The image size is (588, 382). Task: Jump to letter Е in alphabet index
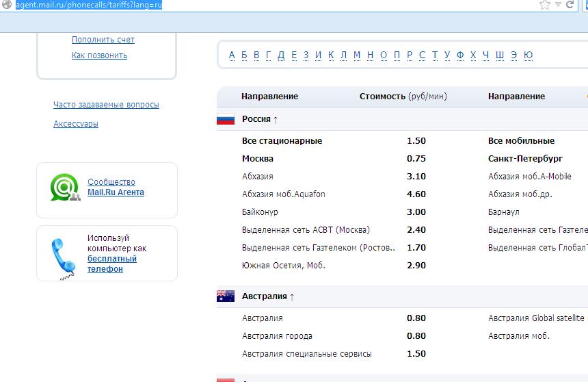click(x=294, y=55)
